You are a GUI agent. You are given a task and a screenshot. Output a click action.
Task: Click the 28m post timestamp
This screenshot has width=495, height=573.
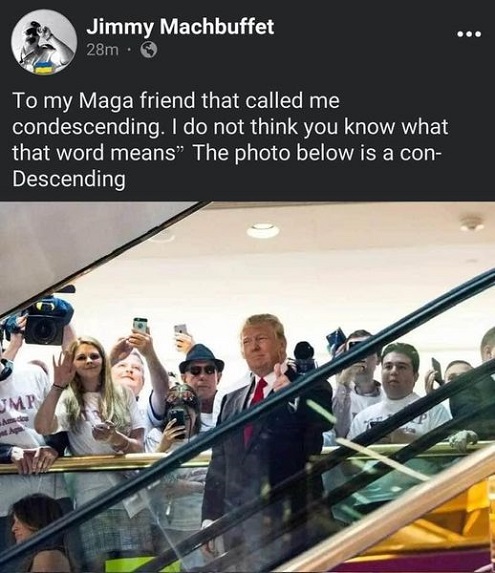(x=102, y=50)
